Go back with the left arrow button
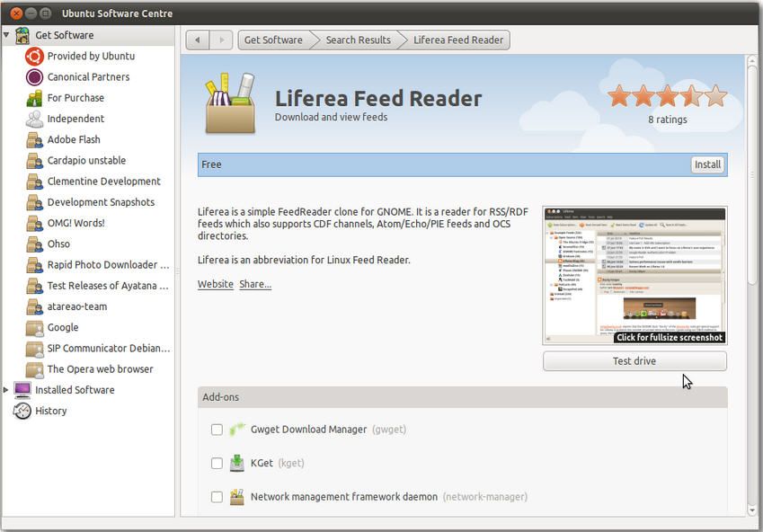This screenshot has width=763, height=532. pyautogui.click(x=198, y=40)
